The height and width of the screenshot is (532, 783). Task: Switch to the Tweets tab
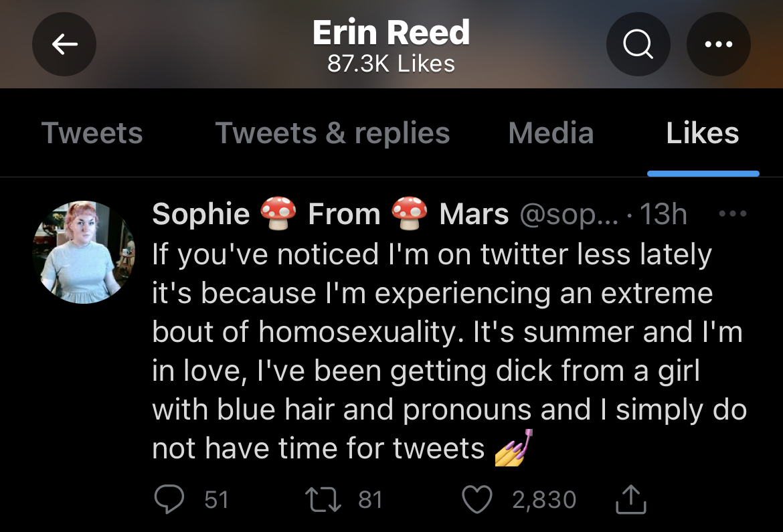[x=92, y=132]
